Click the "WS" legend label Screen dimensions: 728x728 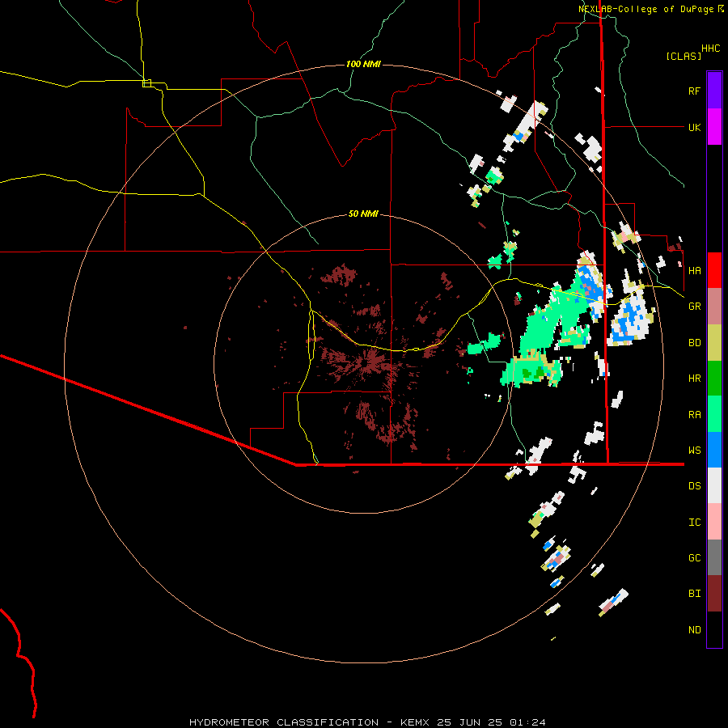click(x=694, y=451)
